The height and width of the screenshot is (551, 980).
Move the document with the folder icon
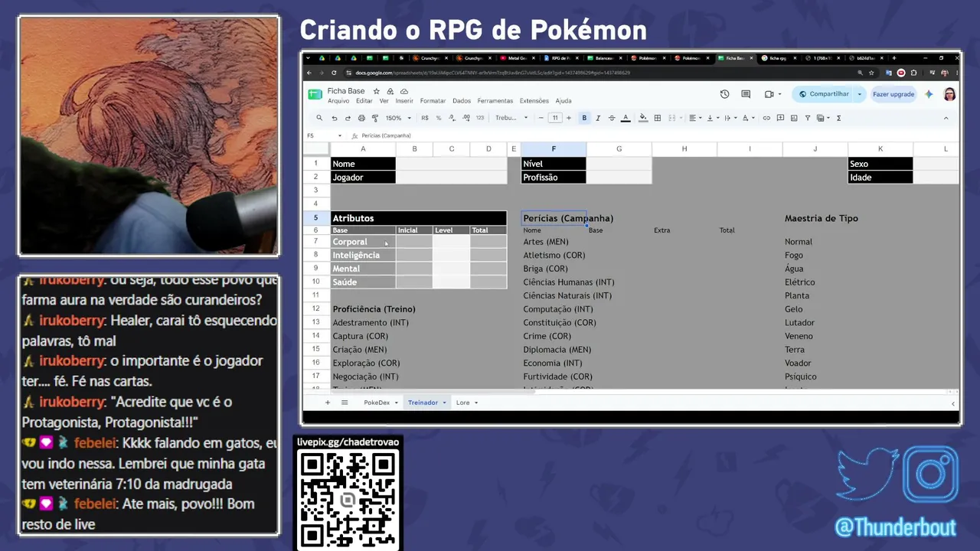click(390, 91)
